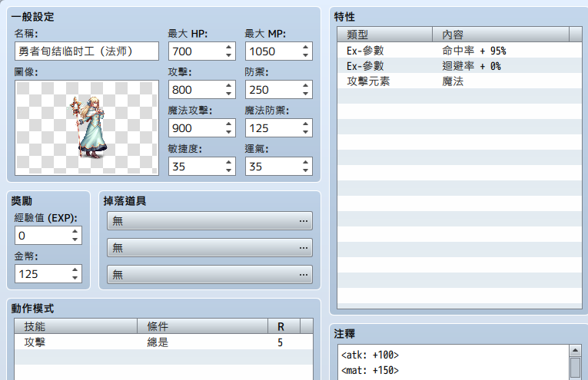588x380 pixels.
Task: Select the 迴避率 + 0% trait row
Action: point(460,66)
